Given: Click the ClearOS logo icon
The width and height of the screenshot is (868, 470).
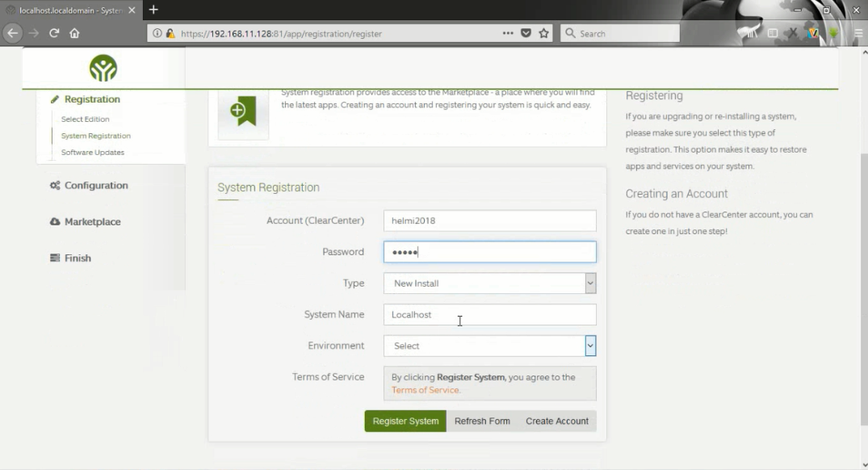Looking at the screenshot, I should click(x=103, y=68).
